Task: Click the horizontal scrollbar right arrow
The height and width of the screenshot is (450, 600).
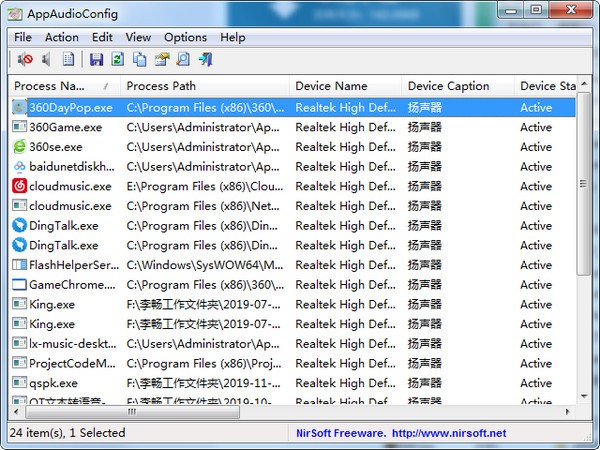Action: [x=568, y=411]
